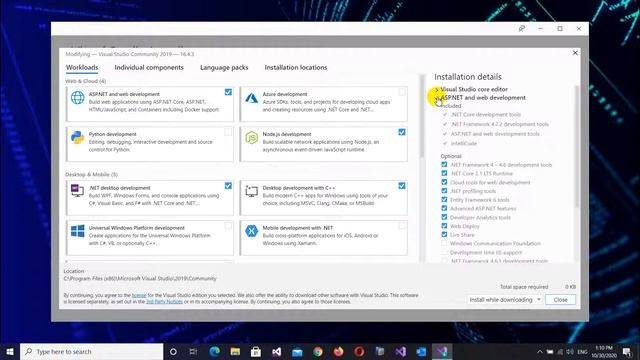This screenshot has height=360, width=640.
Task: Close the Modifying dialog with X
Action: 575,53
